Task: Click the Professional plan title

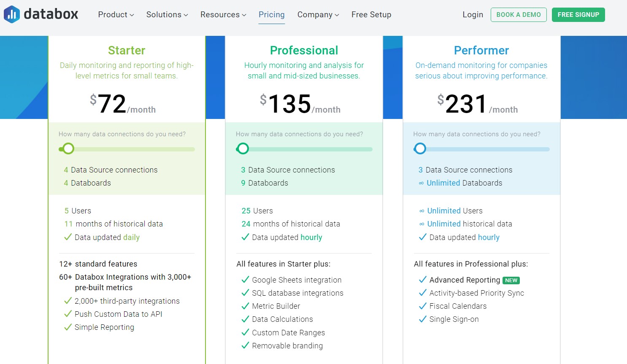Action: click(x=304, y=51)
